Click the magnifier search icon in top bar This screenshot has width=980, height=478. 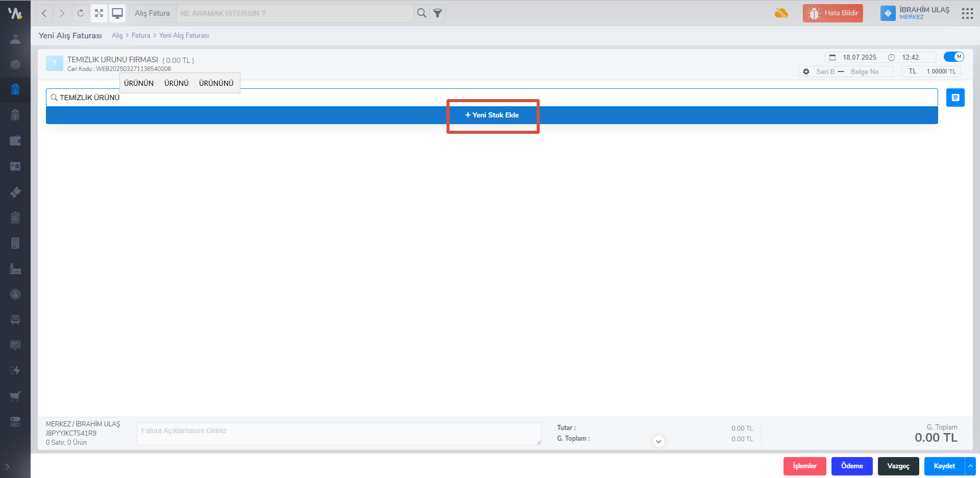421,13
